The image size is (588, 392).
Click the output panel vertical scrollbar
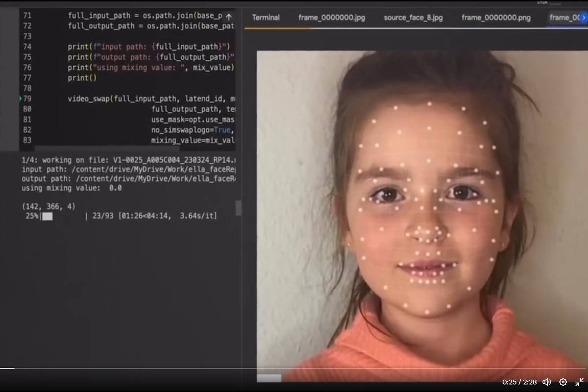click(239, 208)
